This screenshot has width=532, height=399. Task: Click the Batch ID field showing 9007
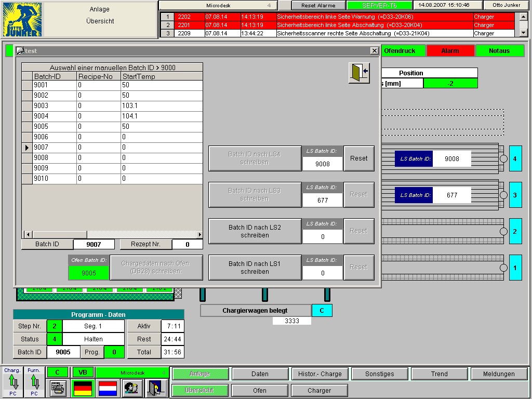94,244
